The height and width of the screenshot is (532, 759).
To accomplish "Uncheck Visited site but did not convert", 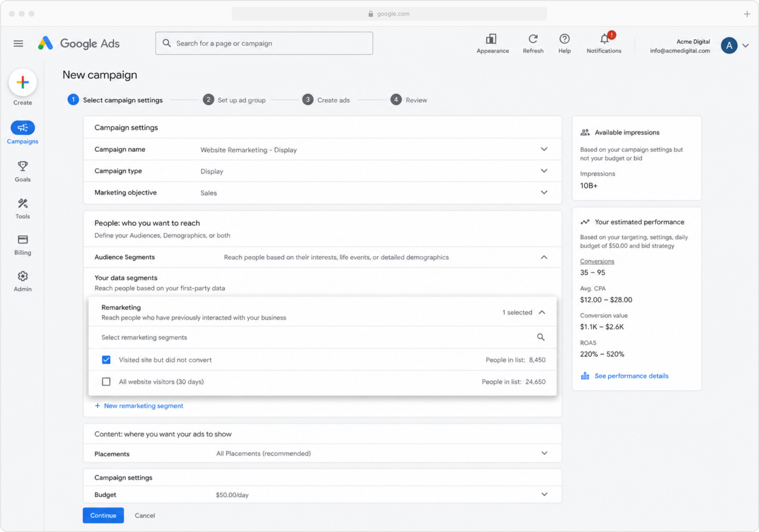I will click(106, 360).
